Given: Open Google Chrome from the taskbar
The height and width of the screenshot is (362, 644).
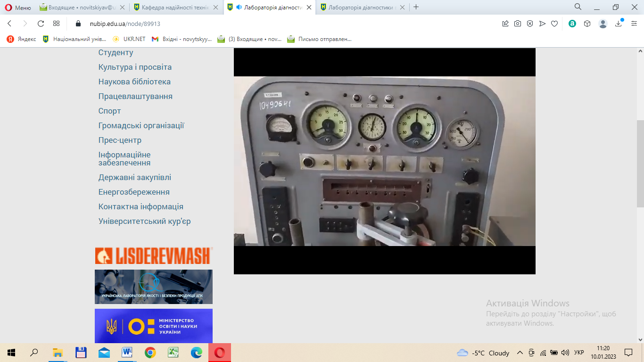Looking at the screenshot, I should point(150,353).
